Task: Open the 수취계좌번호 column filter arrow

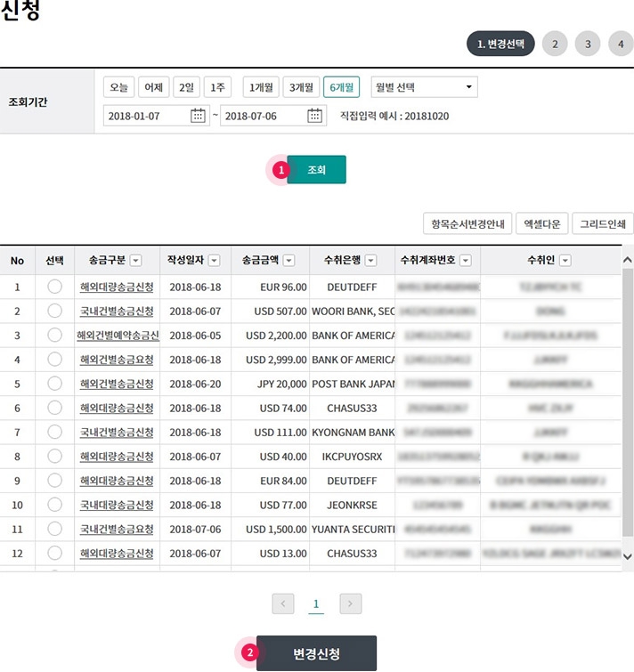Action: click(x=465, y=261)
